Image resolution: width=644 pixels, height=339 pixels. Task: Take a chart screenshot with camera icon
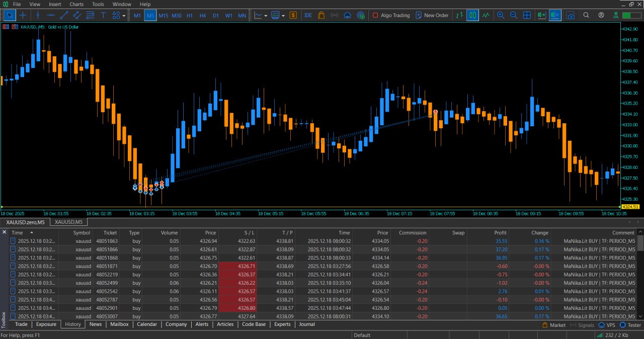click(x=571, y=16)
